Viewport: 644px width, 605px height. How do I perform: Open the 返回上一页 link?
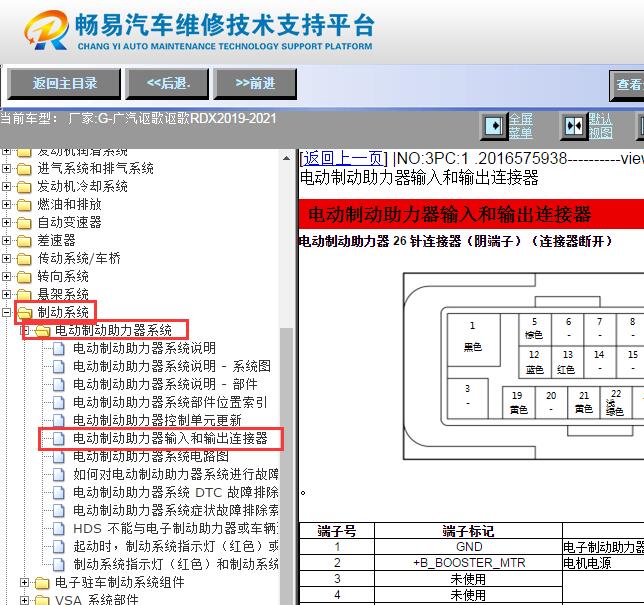click(343, 158)
